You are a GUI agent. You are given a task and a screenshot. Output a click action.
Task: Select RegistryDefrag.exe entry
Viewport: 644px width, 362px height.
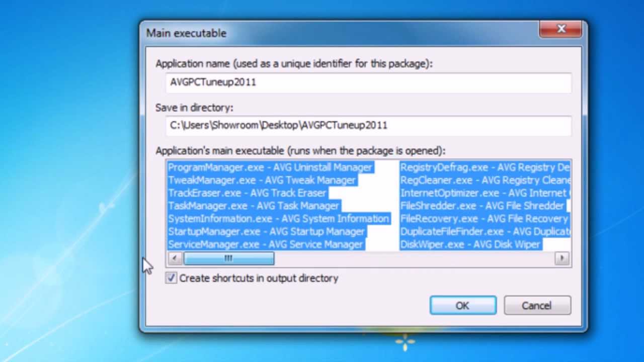tap(485, 167)
